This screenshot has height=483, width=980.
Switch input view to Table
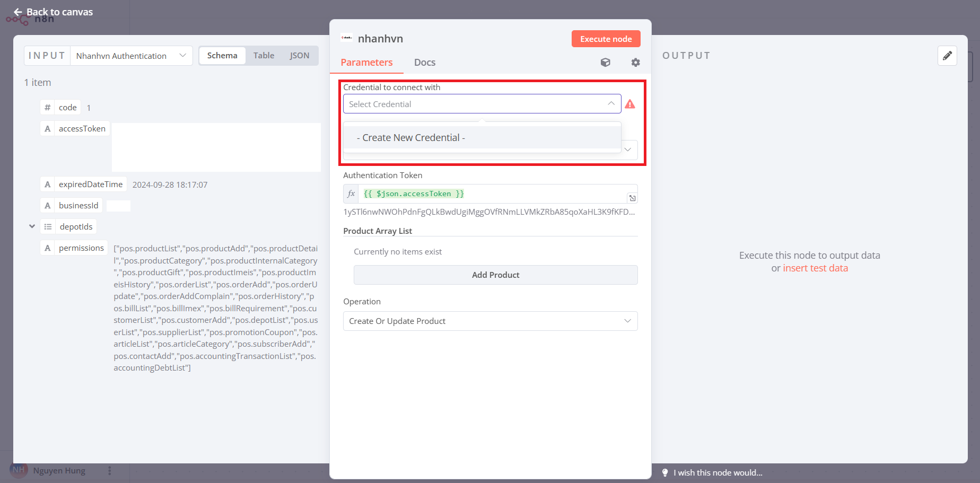pyautogui.click(x=264, y=56)
